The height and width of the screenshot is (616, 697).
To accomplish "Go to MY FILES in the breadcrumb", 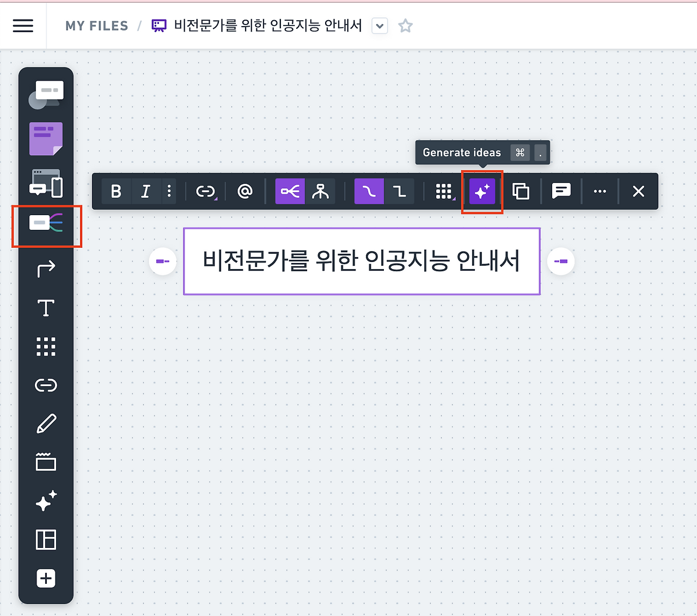I will coord(96,25).
